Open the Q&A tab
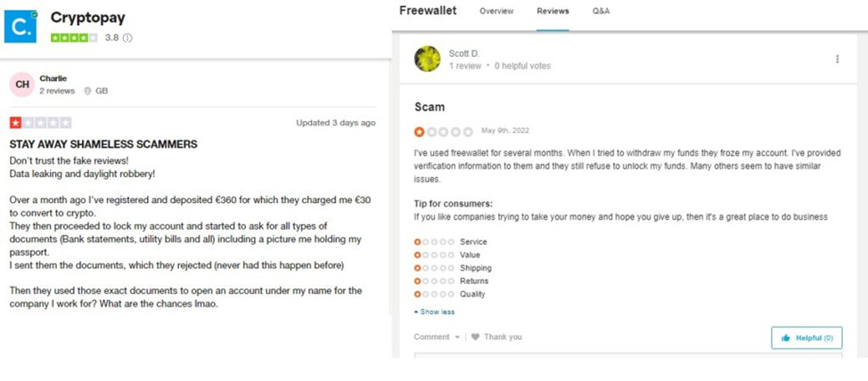The image size is (868, 381). tap(602, 12)
